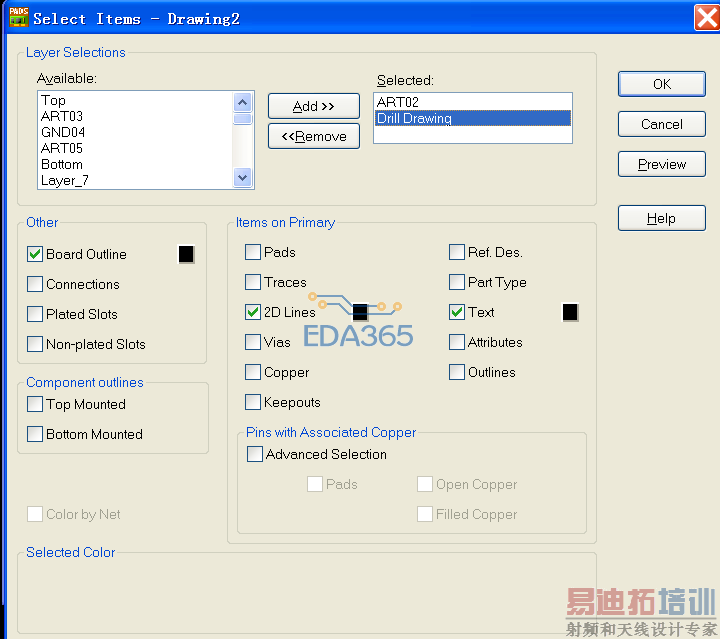
Task: Enable the Attributes checkbox
Action: click(x=457, y=342)
